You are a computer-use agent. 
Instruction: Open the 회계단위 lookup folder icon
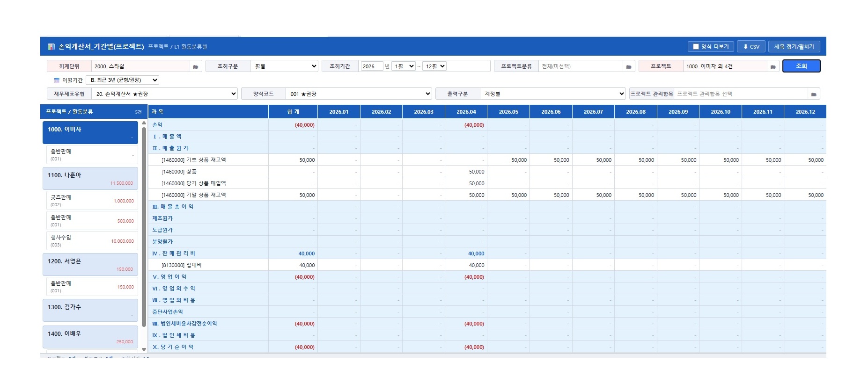pos(196,66)
